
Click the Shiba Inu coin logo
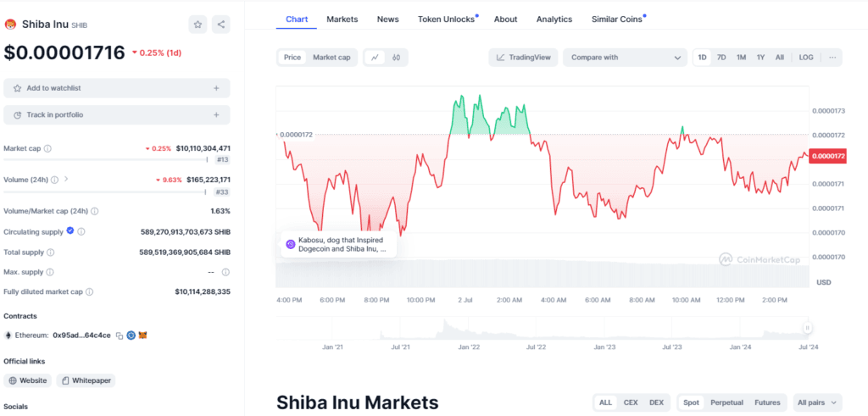tap(10, 25)
